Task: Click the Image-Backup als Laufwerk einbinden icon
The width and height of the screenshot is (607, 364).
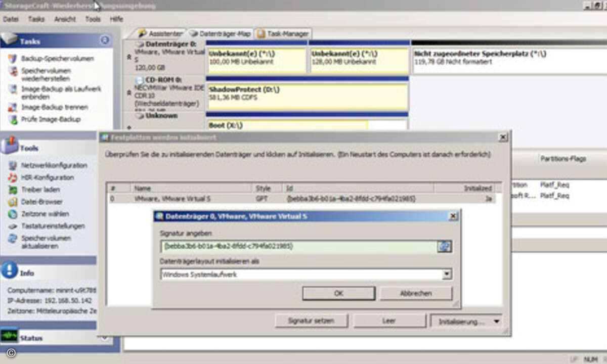Action: pyautogui.click(x=13, y=89)
